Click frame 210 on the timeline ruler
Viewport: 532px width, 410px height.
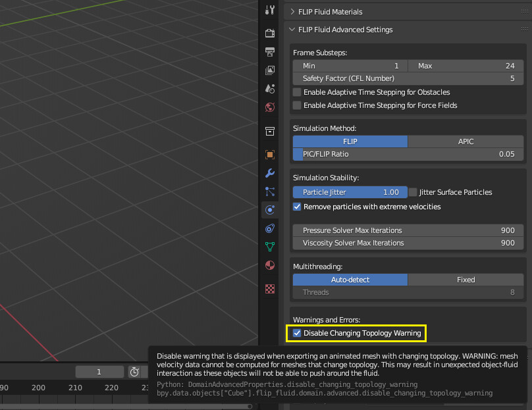pos(75,388)
